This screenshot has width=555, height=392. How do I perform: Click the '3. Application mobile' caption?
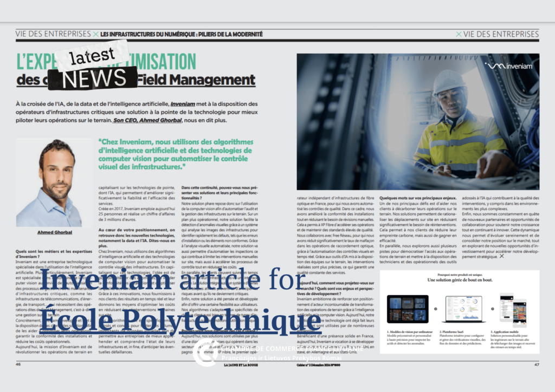tap(505, 332)
